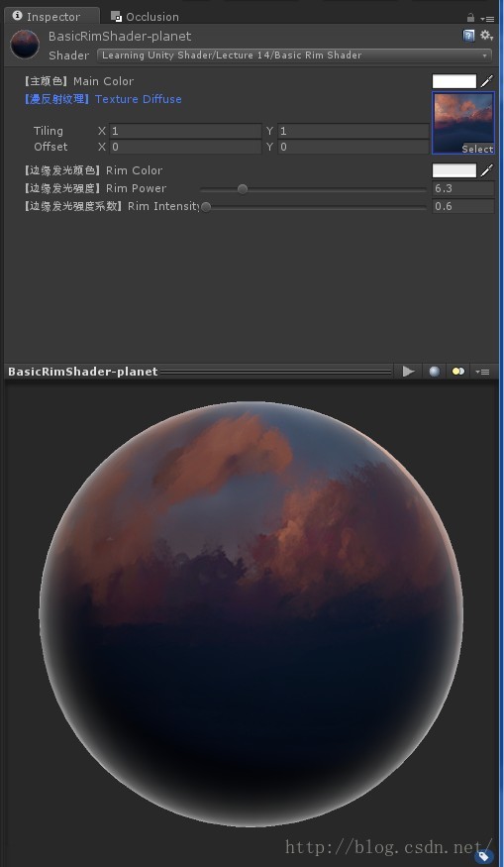Image resolution: width=504 pixels, height=867 pixels.
Task: Click the BasicRimShader-planet material icon
Action: pos(25,45)
